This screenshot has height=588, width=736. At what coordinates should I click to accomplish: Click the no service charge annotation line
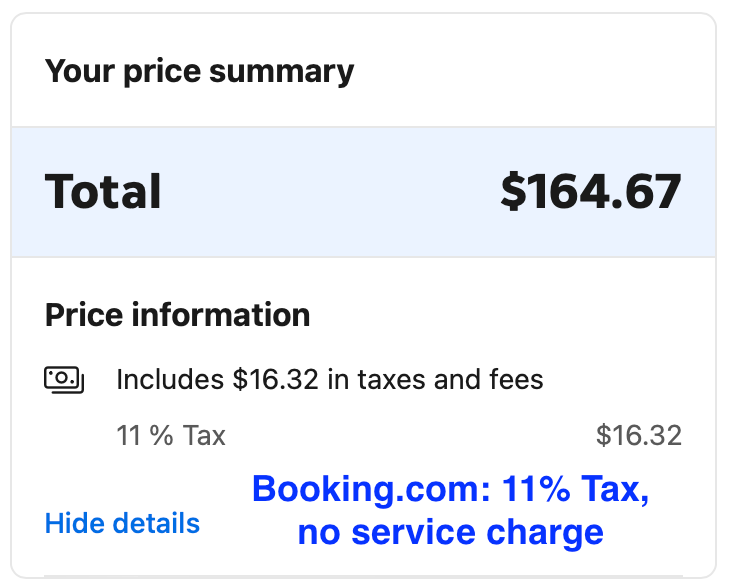coord(450,532)
